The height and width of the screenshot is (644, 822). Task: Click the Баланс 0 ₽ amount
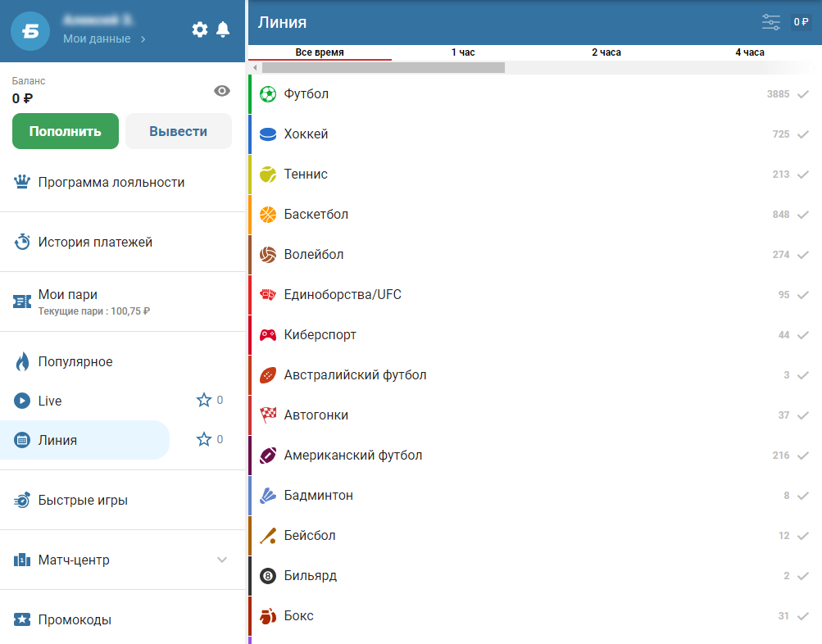click(x=23, y=98)
